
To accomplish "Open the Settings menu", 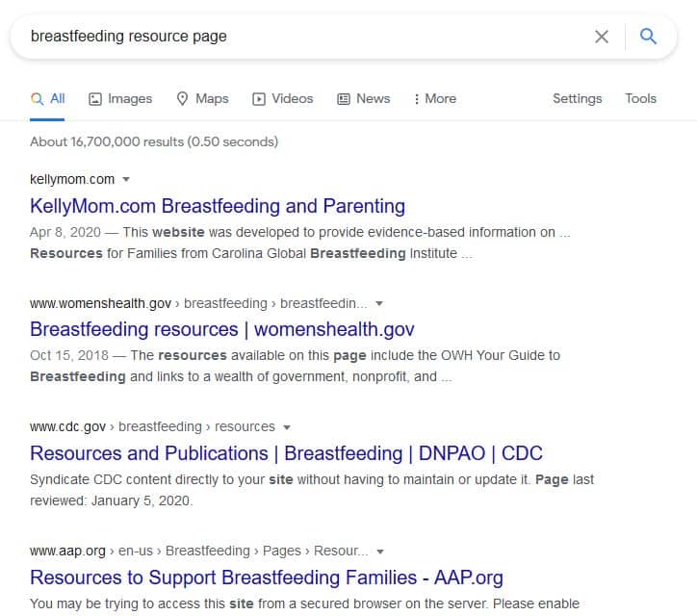I will click(577, 98).
